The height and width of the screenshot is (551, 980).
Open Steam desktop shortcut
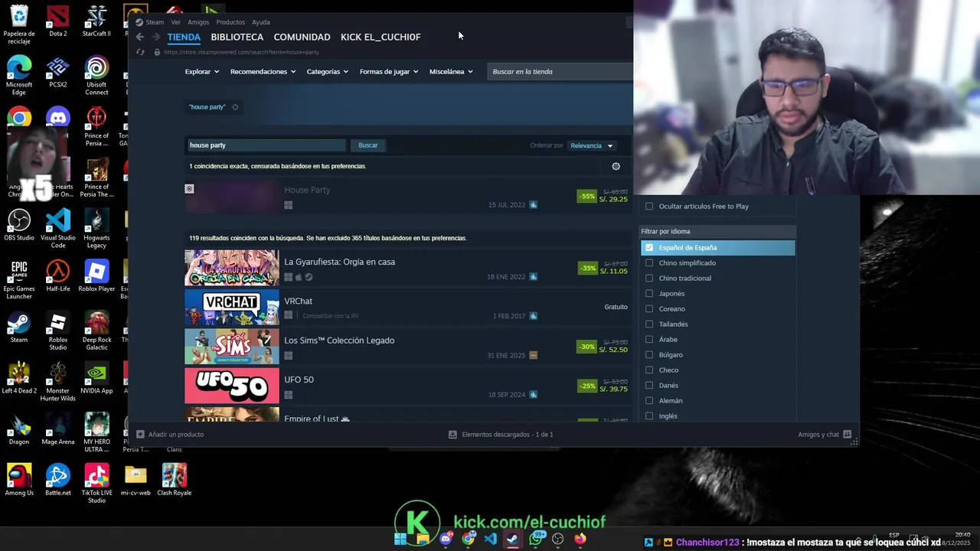19,328
